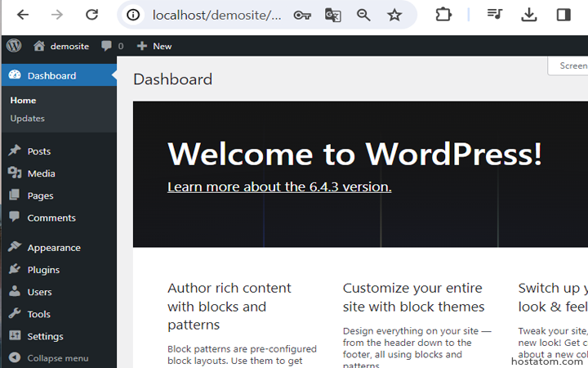The height and width of the screenshot is (368, 588).
Task: Open the Users menu label
Action: click(39, 292)
